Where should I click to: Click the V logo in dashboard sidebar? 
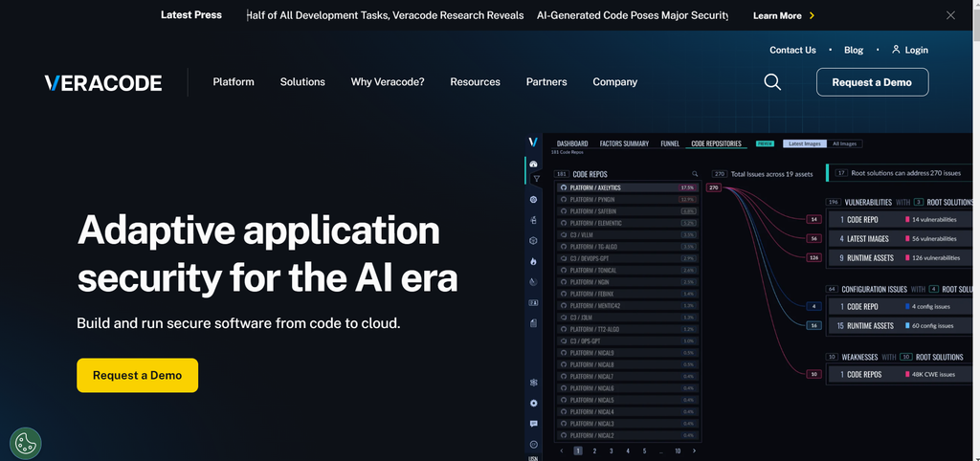point(533,143)
